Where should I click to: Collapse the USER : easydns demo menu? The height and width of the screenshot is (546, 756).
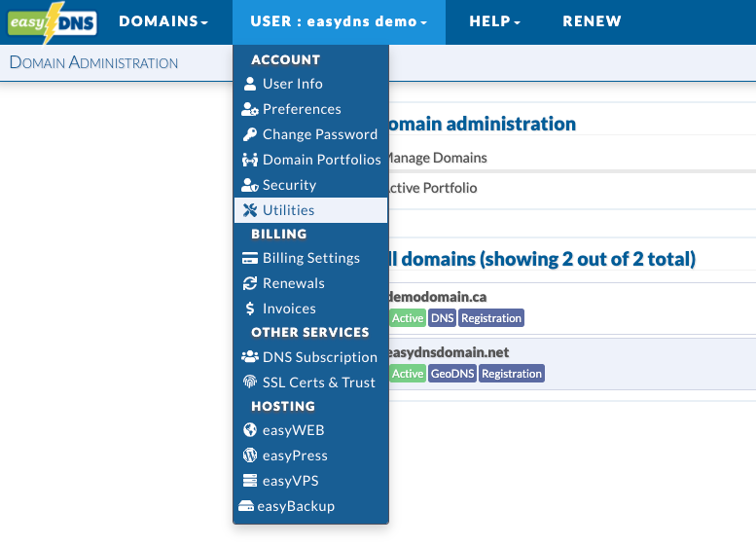339,21
